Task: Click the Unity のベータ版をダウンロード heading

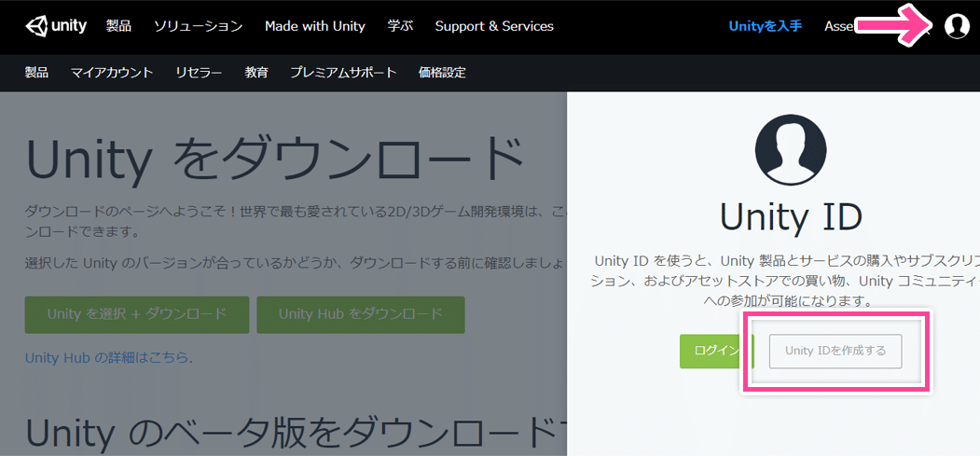Action: 296,433
